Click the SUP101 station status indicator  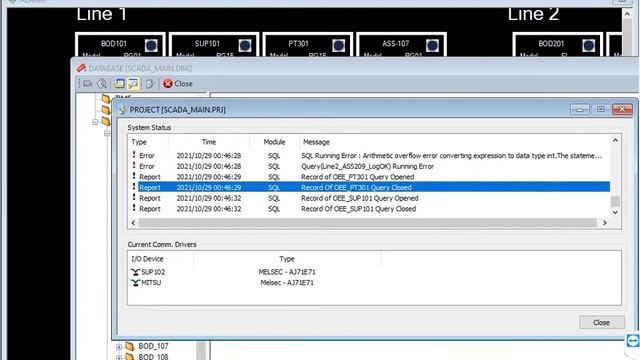point(245,45)
